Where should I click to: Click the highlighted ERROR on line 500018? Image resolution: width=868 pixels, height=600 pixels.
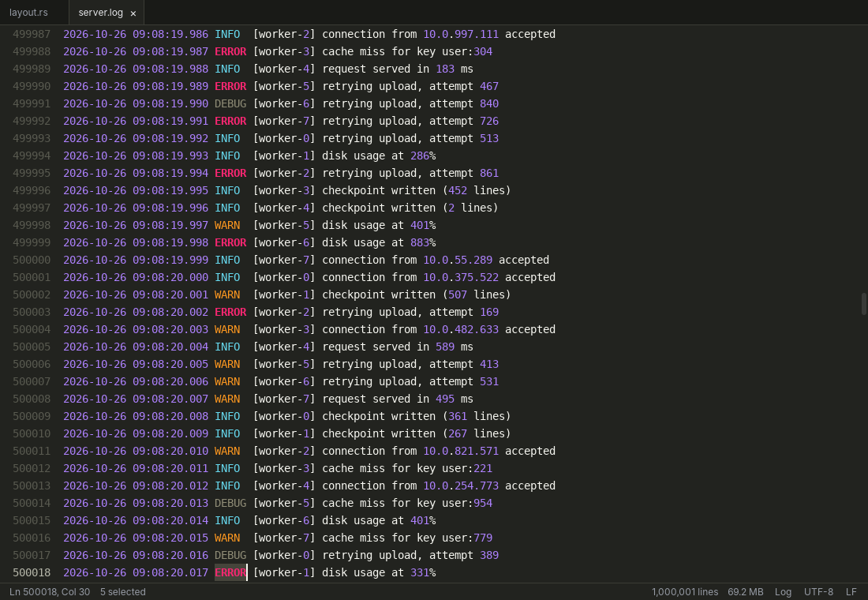point(230,572)
